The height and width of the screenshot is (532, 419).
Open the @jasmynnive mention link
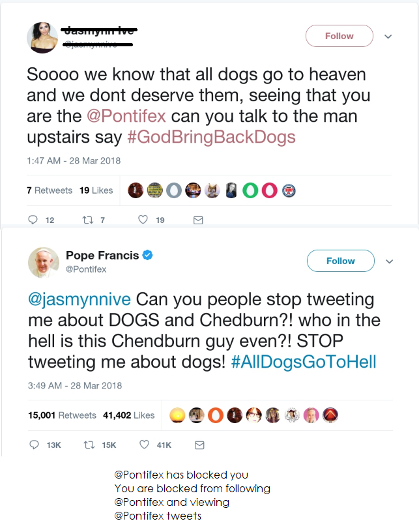point(79,300)
